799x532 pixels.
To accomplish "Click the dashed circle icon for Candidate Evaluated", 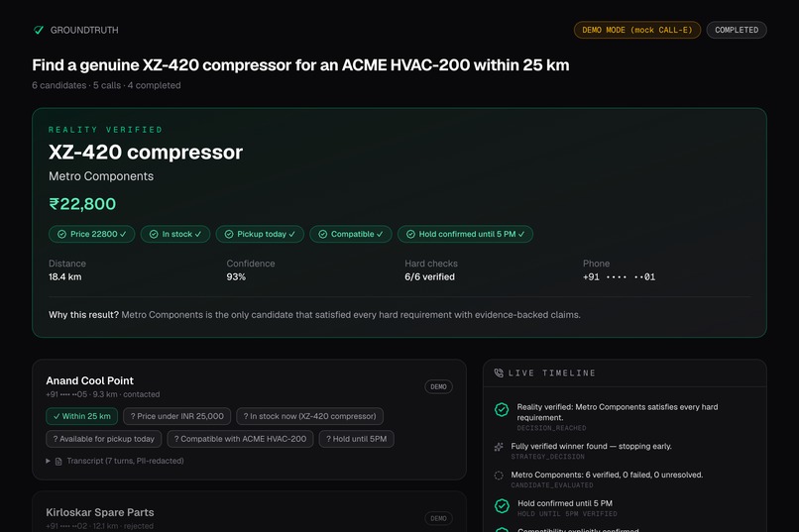I will coord(499,476).
